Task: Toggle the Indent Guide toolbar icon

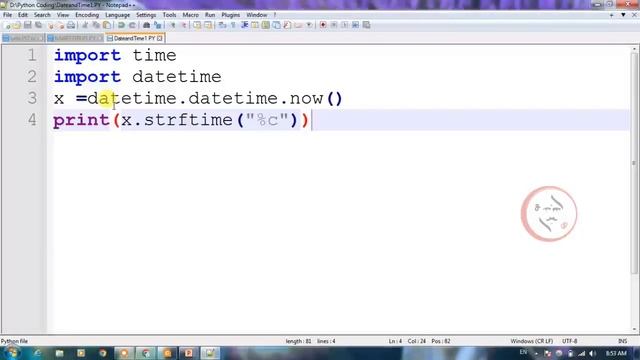Action: (244, 25)
